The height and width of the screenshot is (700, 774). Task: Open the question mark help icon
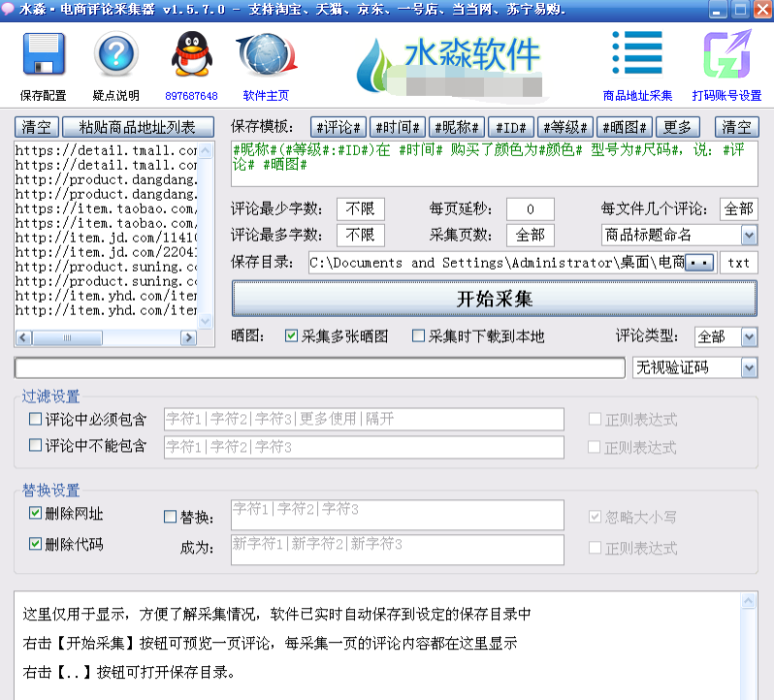(x=115, y=53)
